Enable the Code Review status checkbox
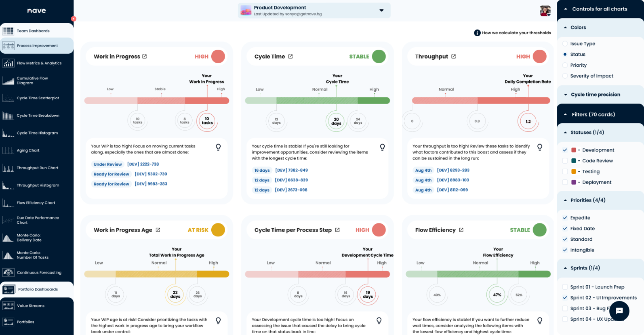 point(565,161)
